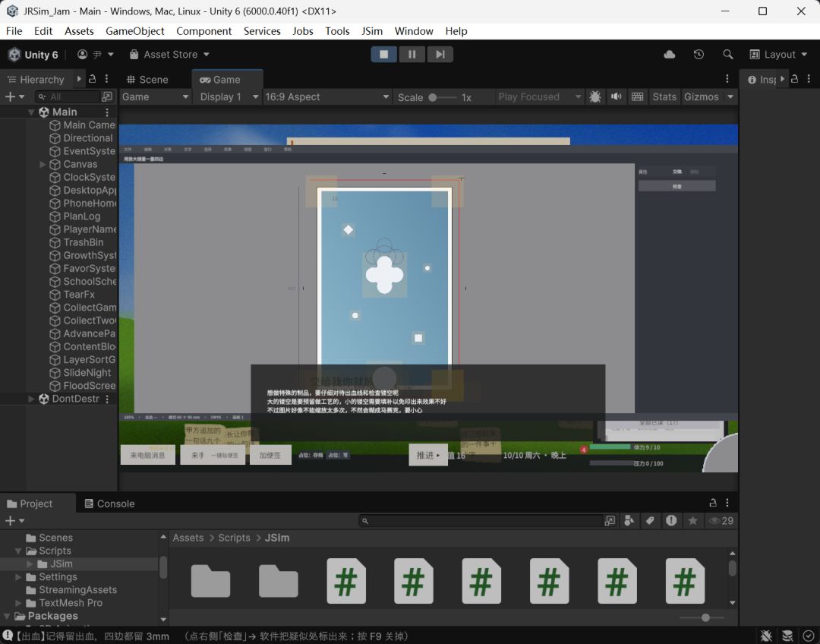Switch to the Console tab
820x644 pixels.
pos(110,504)
